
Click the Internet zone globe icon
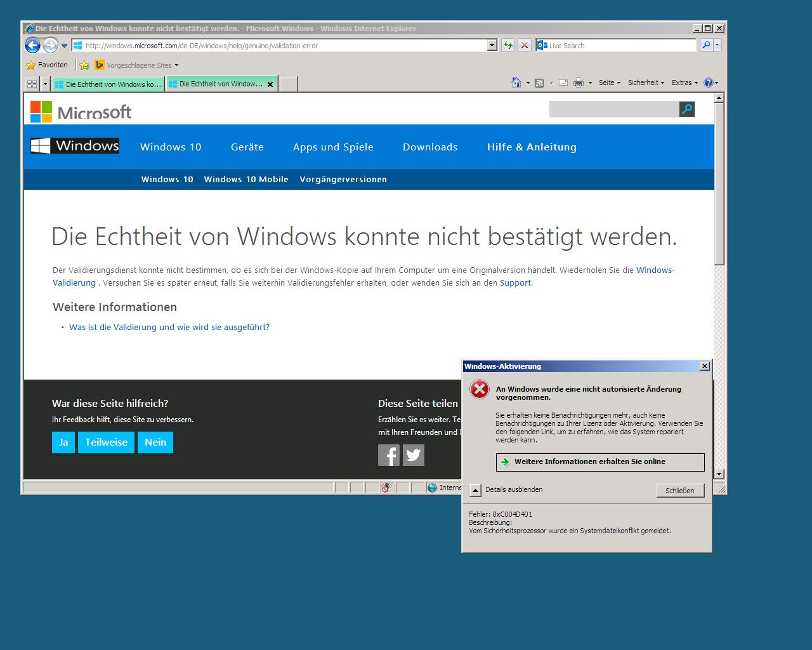coord(432,487)
